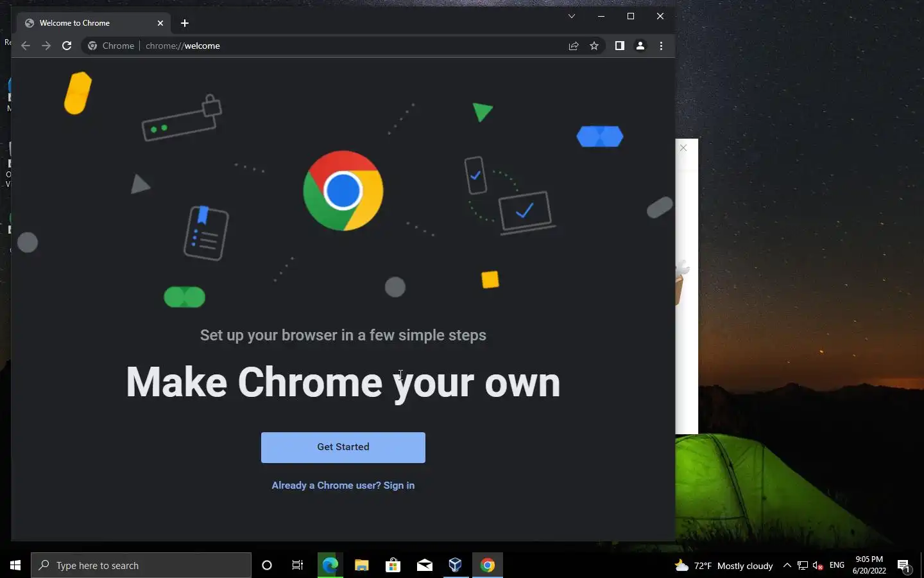Open the VirtualBox taskbar icon
924x578 pixels.
456,565
